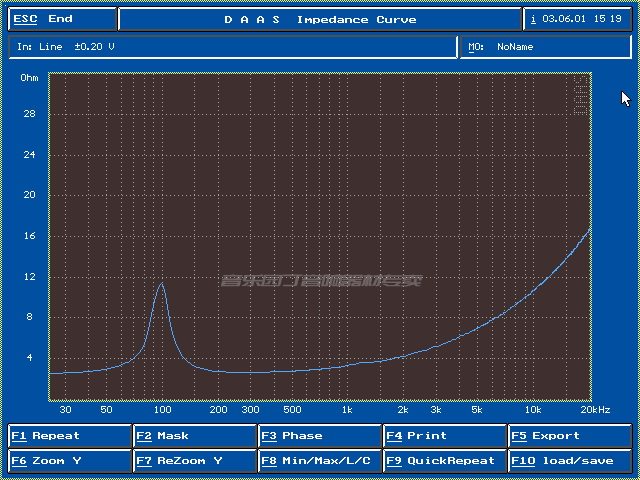Click the 10k frequency axis label
Viewport: 640px width, 480px height.
coord(533,409)
